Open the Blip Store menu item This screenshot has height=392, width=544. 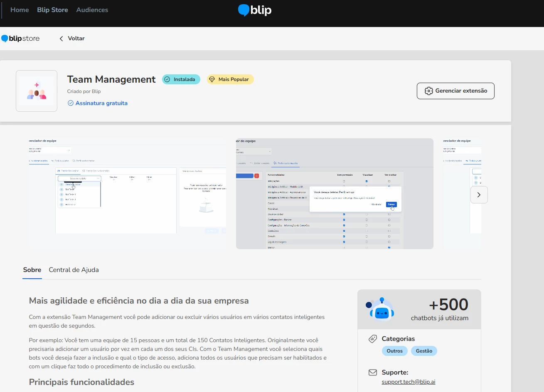pyautogui.click(x=52, y=10)
